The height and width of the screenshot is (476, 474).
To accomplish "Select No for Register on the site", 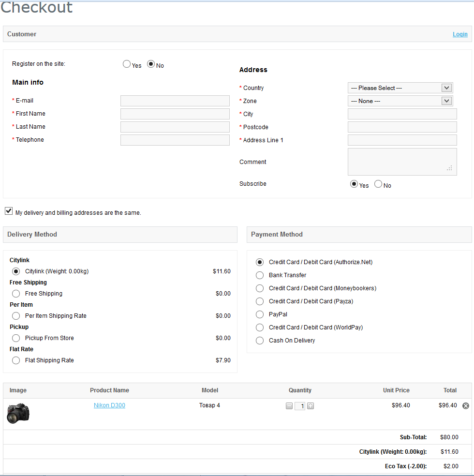I will pyautogui.click(x=151, y=64).
